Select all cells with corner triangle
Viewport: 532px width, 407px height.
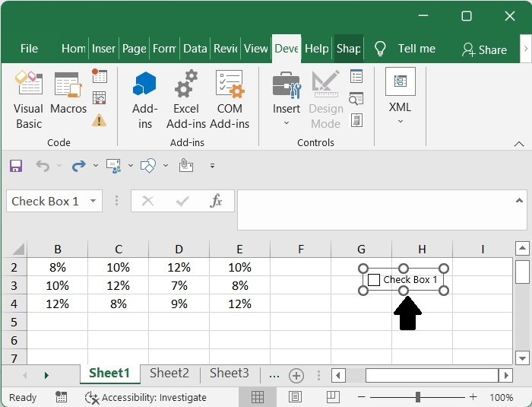pyautogui.click(x=18, y=249)
